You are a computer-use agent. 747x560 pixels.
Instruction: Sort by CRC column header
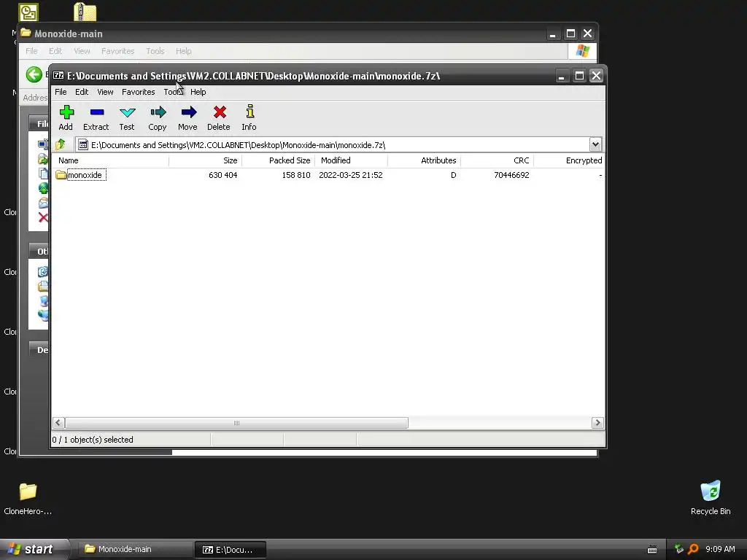click(497, 160)
